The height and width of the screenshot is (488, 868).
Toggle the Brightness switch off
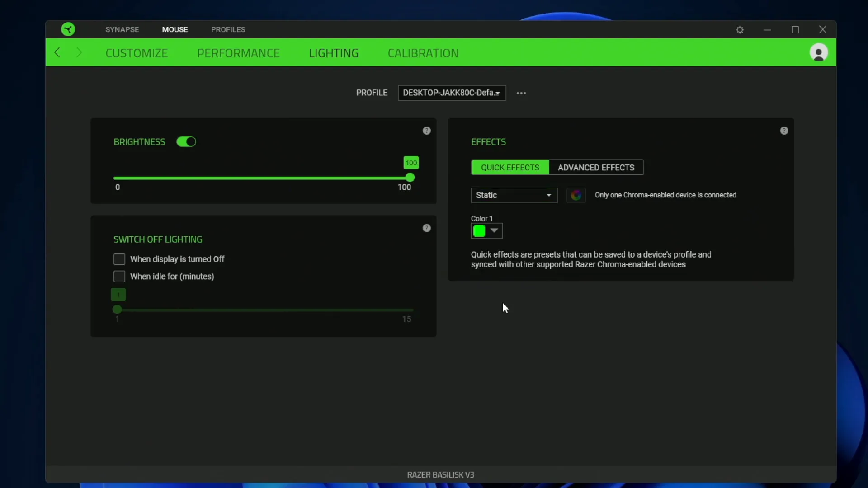(x=186, y=142)
